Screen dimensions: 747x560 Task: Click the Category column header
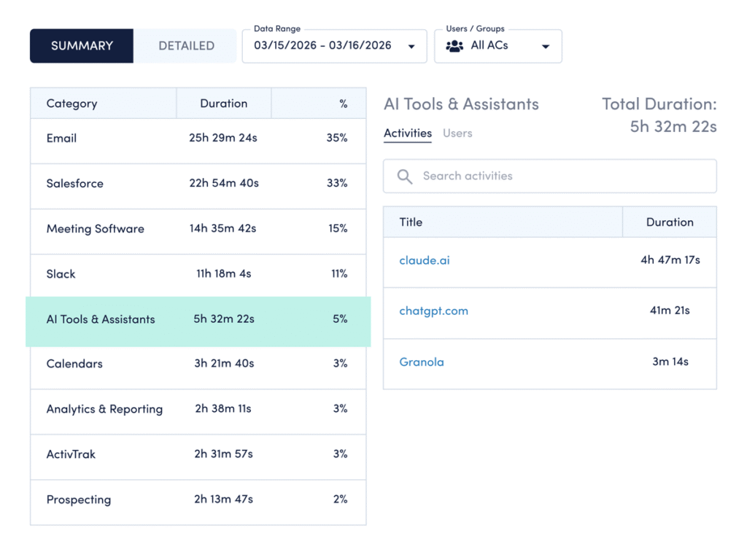pos(71,103)
